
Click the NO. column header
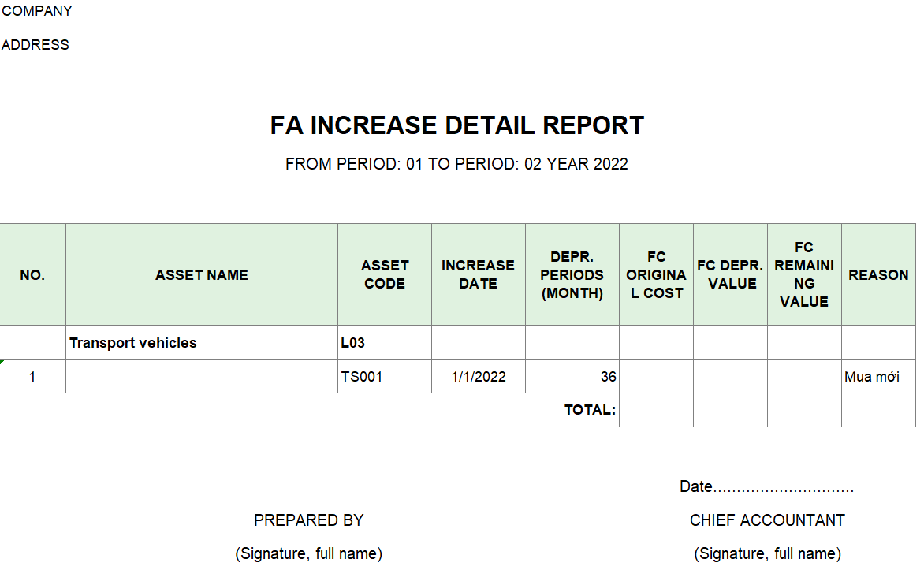[32, 275]
